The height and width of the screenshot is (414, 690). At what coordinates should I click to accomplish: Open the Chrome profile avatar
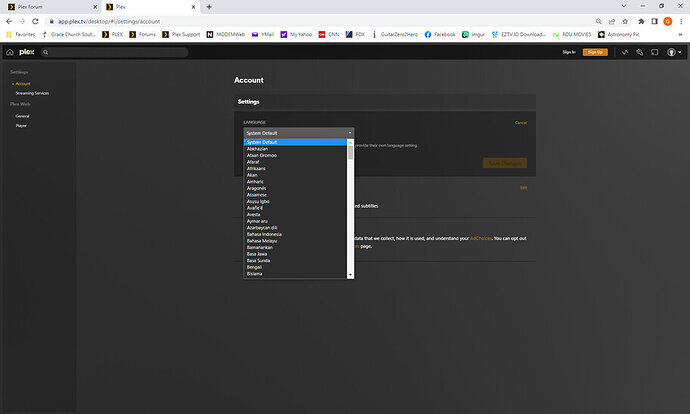pos(668,21)
